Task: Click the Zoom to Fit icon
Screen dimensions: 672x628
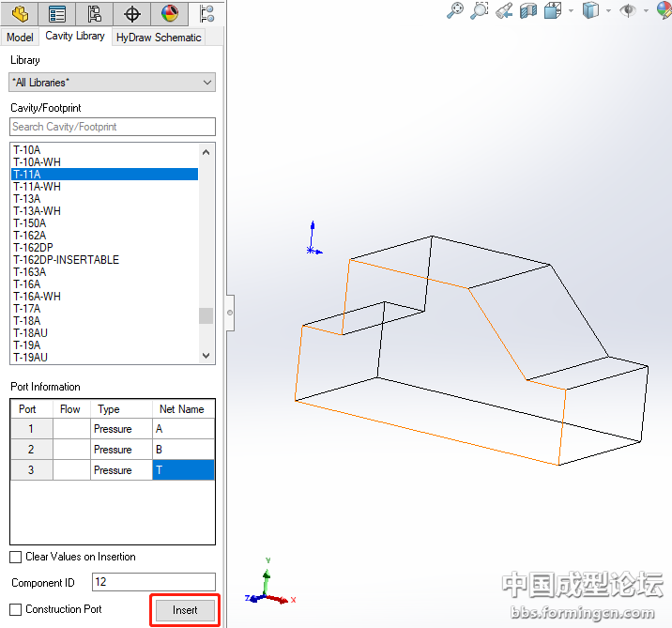Action: (455, 10)
